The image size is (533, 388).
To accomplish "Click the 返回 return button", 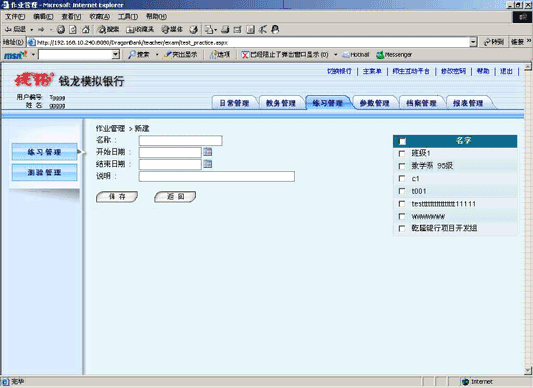I will click(175, 197).
